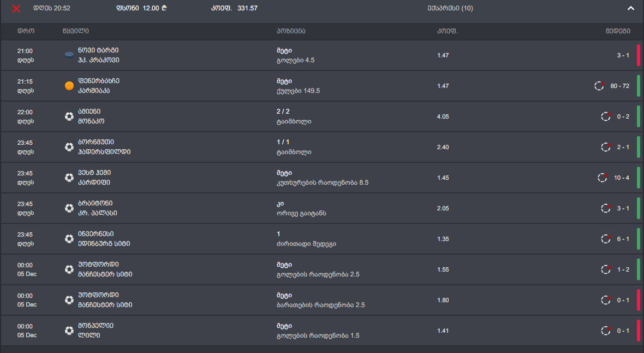Open the dashed circle icon beside 80 - 72

coord(599,86)
